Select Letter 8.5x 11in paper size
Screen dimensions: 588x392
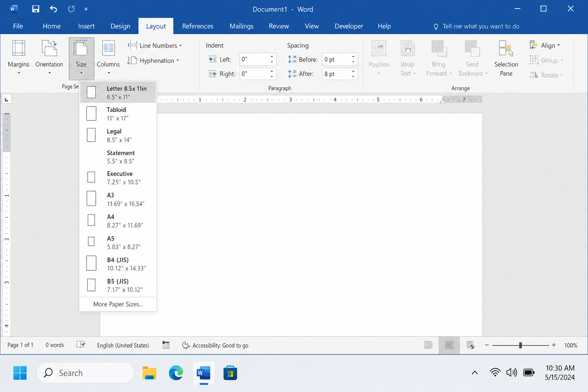pyautogui.click(x=118, y=92)
